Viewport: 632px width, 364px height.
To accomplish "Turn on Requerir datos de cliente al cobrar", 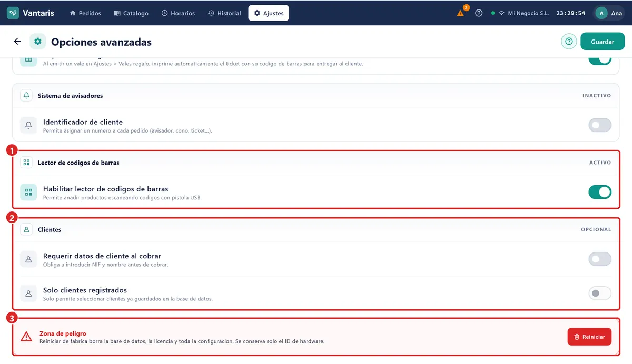I will pos(600,259).
